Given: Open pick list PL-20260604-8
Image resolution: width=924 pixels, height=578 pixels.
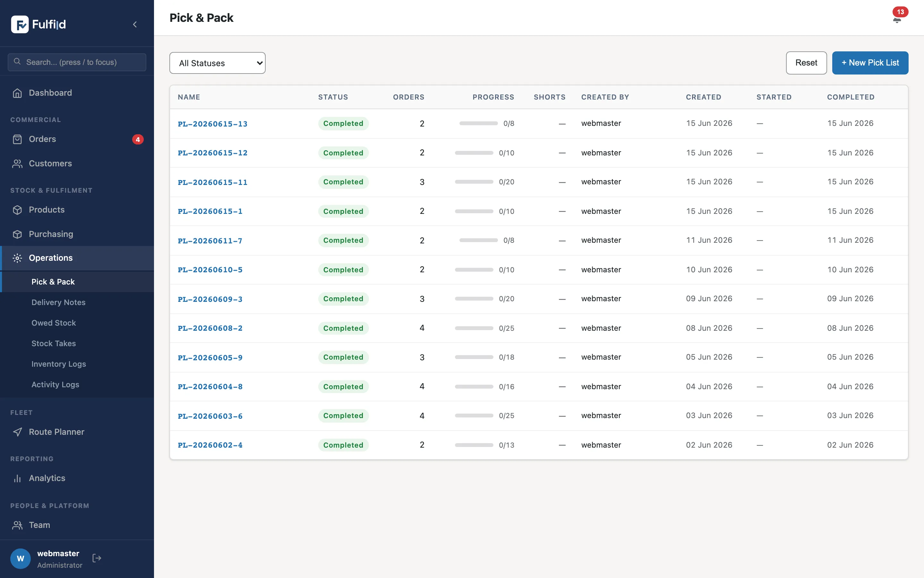Looking at the screenshot, I should point(210,387).
